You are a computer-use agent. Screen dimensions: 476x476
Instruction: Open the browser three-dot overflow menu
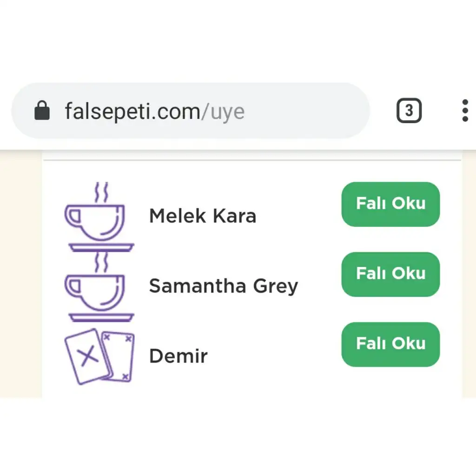click(465, 111)
